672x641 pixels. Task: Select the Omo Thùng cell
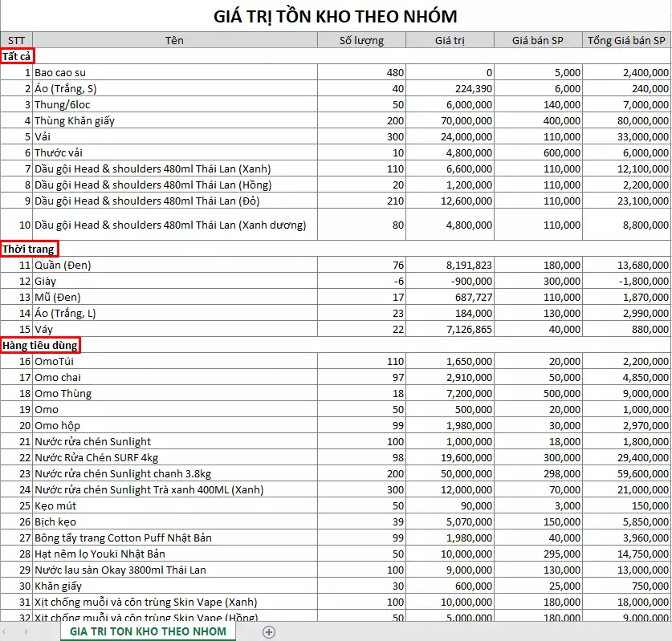point(175,394)
